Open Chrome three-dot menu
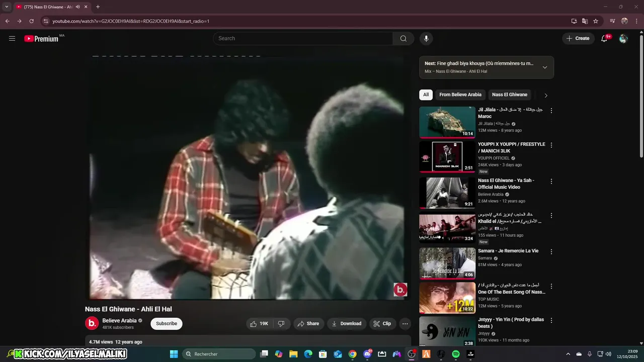The width and height of the screenshot is (644, 362). (x=636, y=21)
